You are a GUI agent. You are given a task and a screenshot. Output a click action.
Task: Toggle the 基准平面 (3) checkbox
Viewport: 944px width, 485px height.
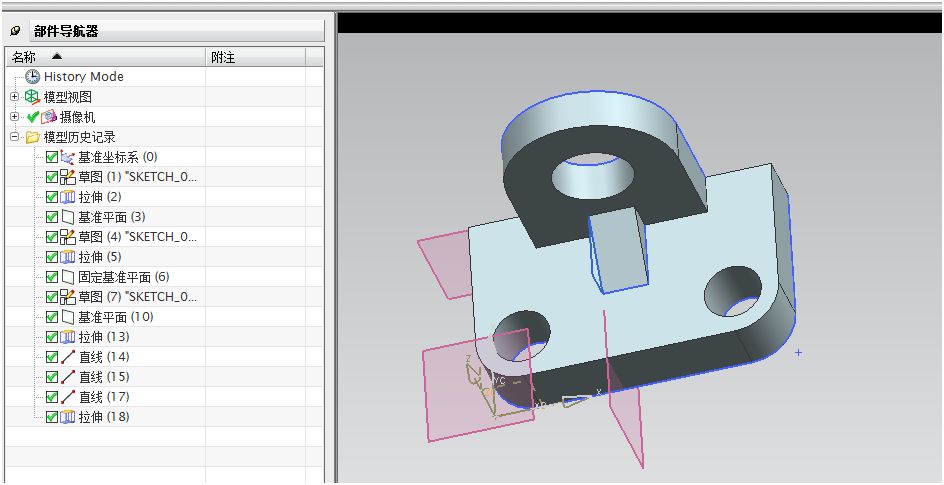pos(52,217)
